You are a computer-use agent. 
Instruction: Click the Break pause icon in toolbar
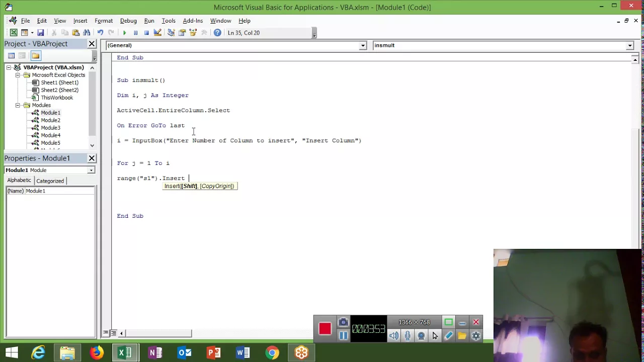(135, 33)
